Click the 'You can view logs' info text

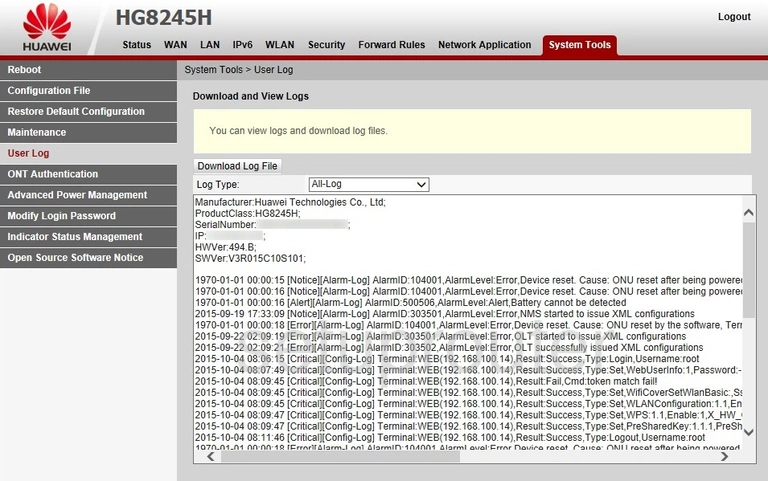click(298, 131)
